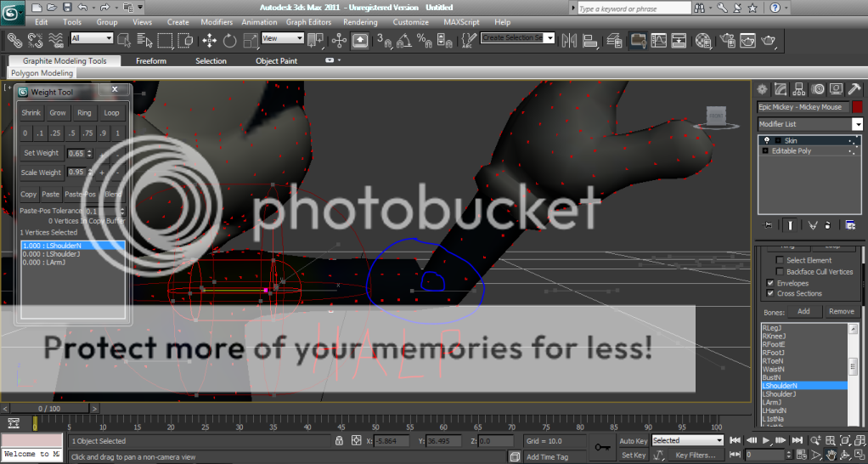Open Edit Named Selection Sets
This screenshot has width=868, height=464.
point(469,41)
